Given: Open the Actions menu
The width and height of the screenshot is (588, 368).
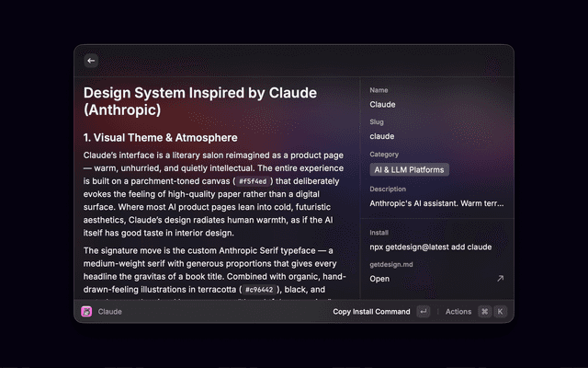Looking at the screenshot, I should click(458, 312).
